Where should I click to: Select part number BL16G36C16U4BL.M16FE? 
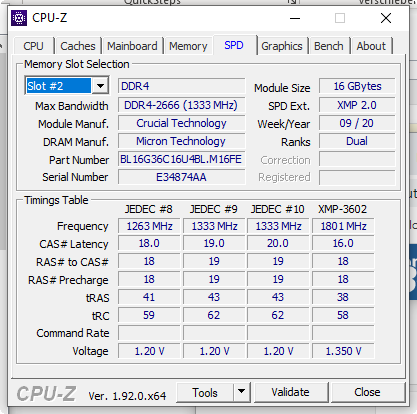[182, 159]
